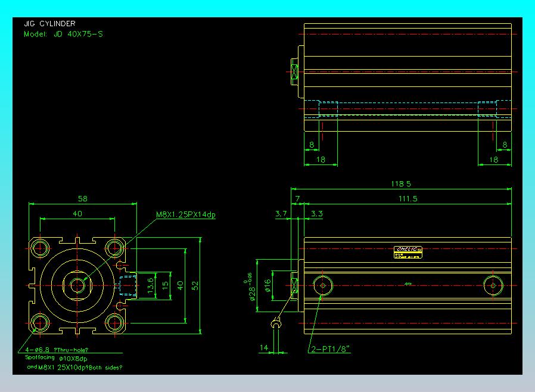
Task: Select the center rod bore in front view
Action: [77, 285]
